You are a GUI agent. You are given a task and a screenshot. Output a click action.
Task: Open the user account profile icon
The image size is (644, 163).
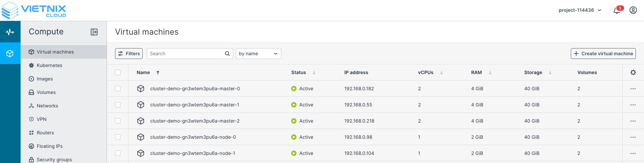coord(633,10)
